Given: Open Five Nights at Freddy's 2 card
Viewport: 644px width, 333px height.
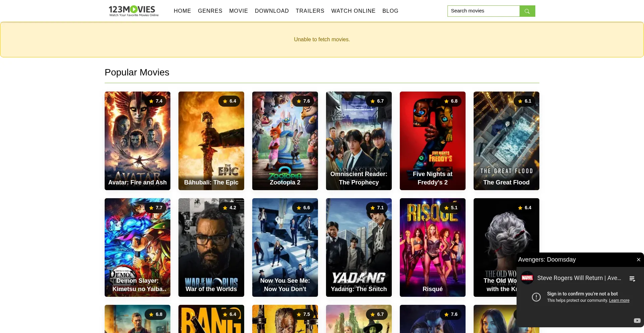Looking at the screenshot, I should [433, 141].
